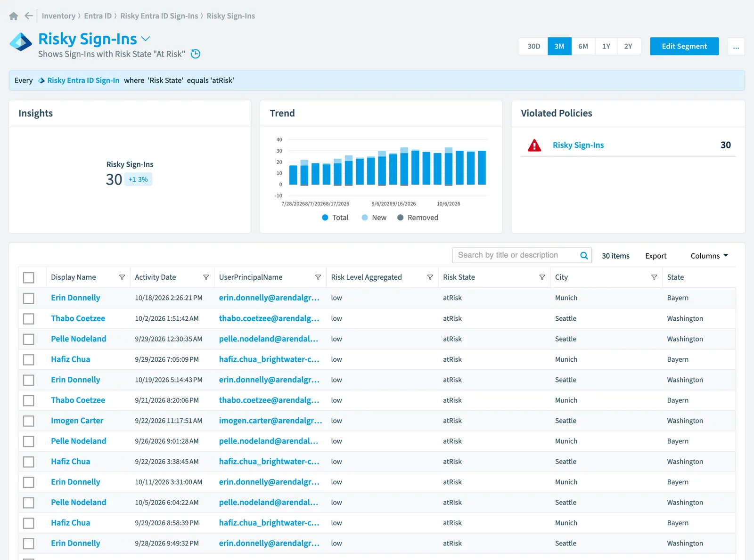Open the more options ellipsis menu
This screenshot has height=560, width=754.
pos(736,46)
